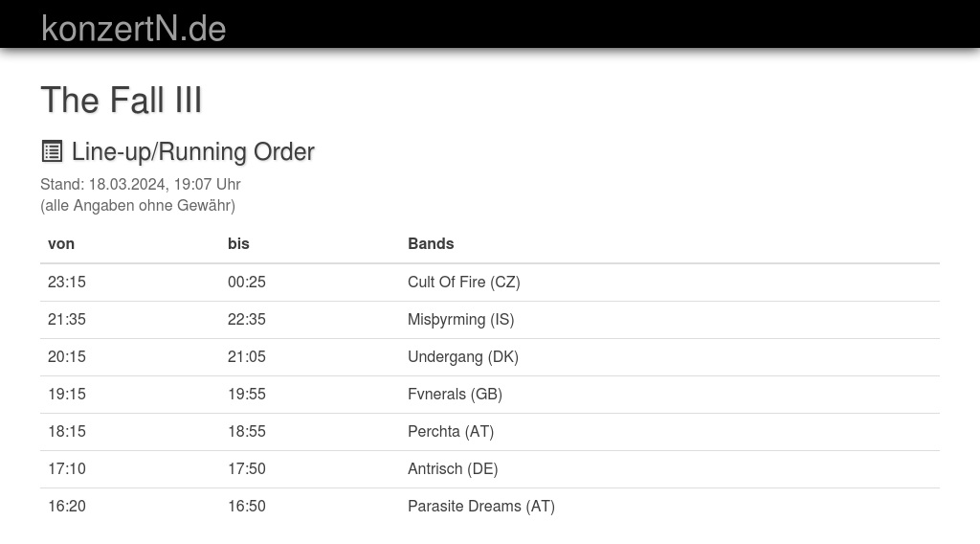Click the 'von' column header

coord(61,243)
